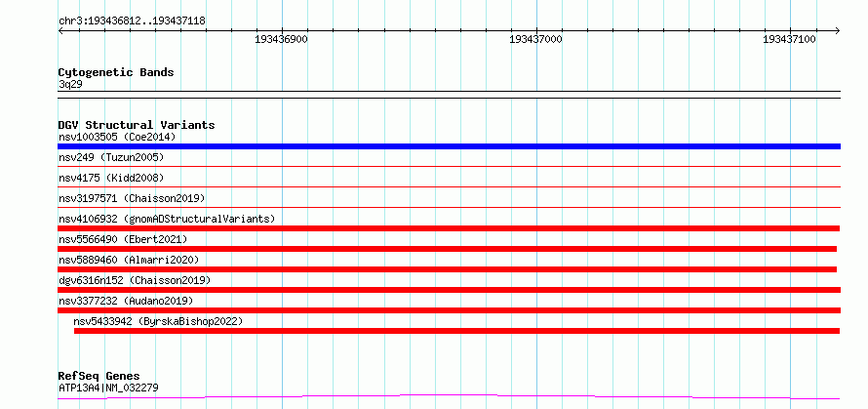Open variant nsv5889460 (Almarri2020)
Image resolution: width=868 pixels, height=409 pixels.
coord(129,260)
